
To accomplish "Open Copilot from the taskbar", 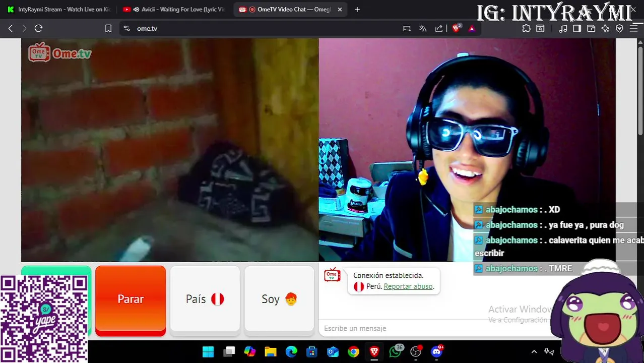I will [x=250, y=351].
